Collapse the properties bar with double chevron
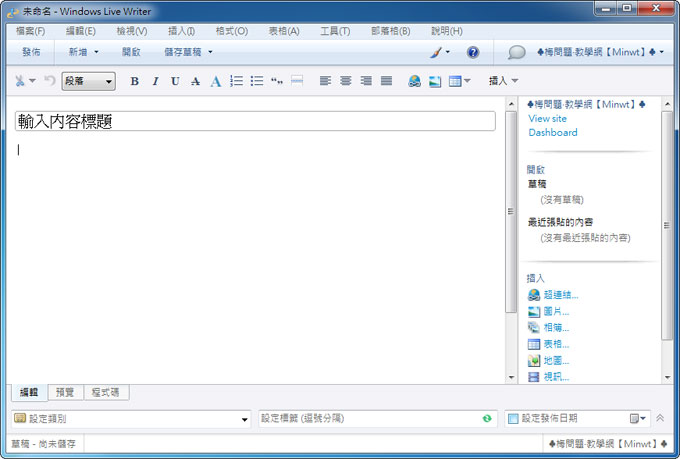The width and height of the screenshot is (680, 459). [660, 418]
